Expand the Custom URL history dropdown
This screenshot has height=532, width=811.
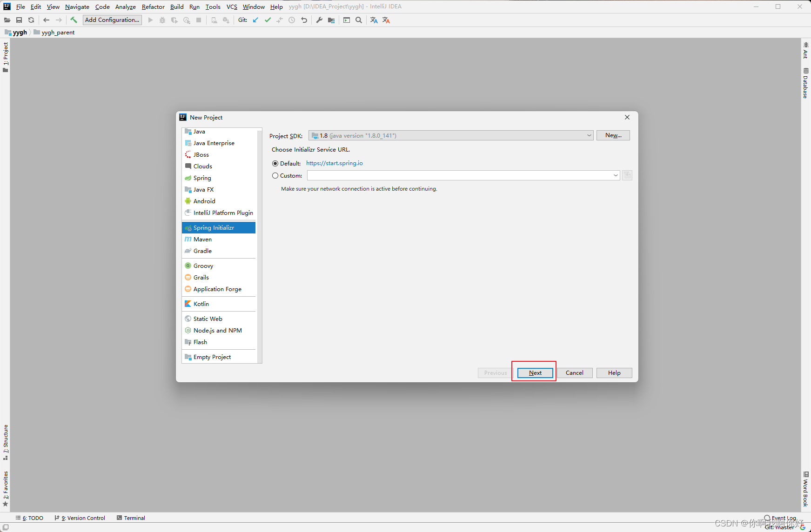pos(615,175)
